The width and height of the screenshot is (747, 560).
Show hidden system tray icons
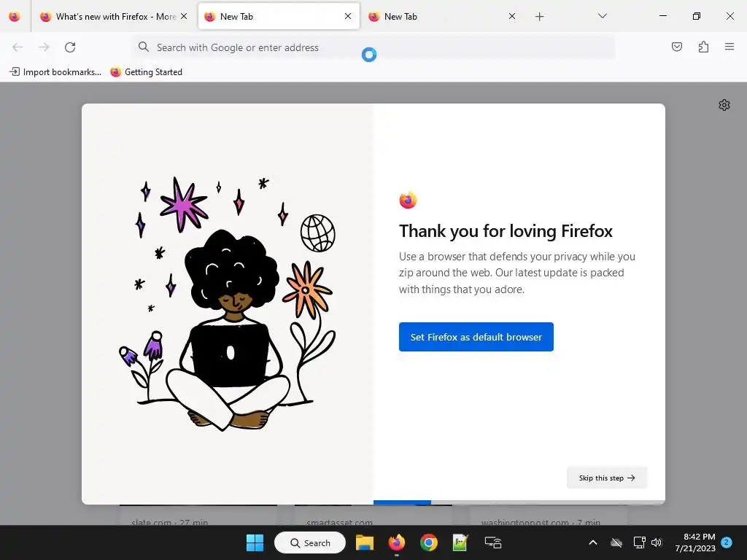coord(593,542)
